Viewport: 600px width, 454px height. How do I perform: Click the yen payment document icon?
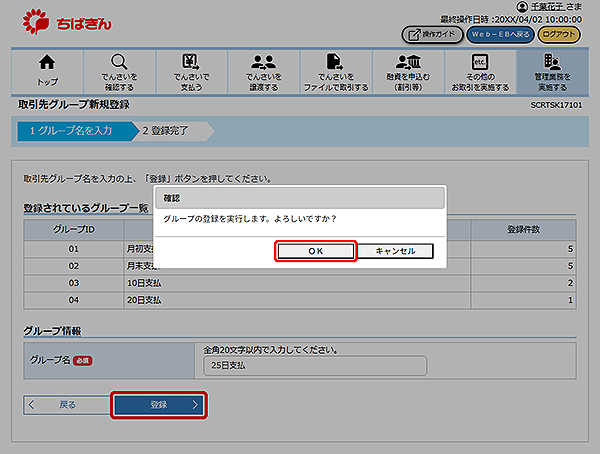coord(191,62)
